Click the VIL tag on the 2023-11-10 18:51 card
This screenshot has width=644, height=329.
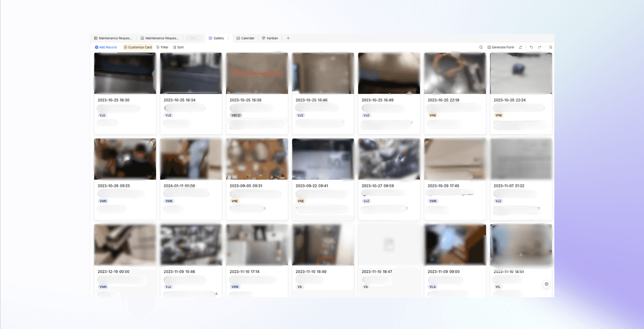[498, 287]
